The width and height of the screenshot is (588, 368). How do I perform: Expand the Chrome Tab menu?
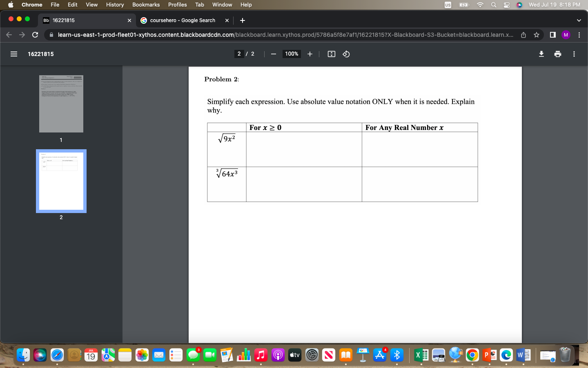click(x=199, y=4)
